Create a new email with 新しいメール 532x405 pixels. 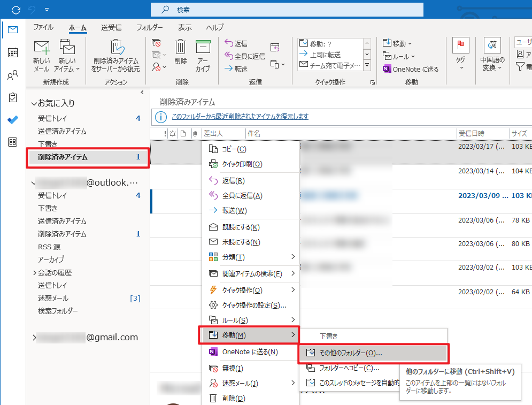click(x=42, y=56)
